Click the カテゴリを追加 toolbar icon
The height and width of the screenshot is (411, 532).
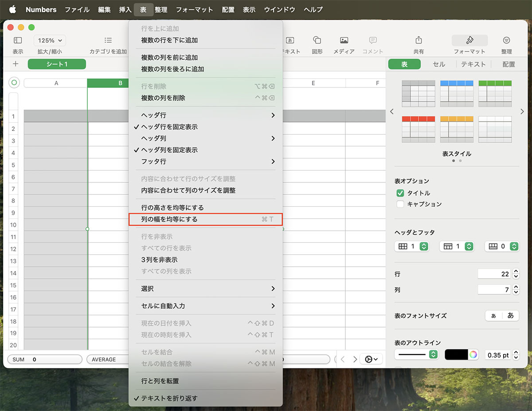[108, 40]
